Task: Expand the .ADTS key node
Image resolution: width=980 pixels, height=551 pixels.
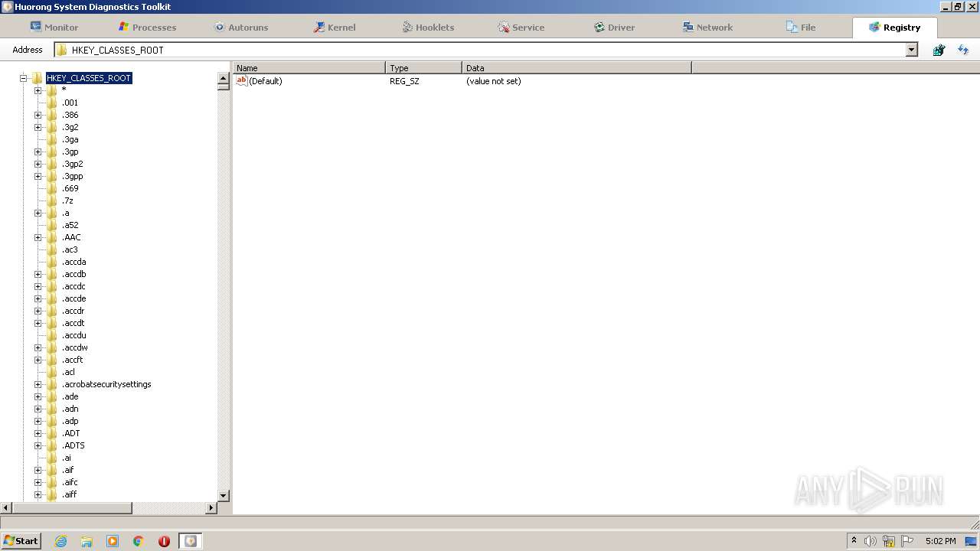Action: (38, 445)
